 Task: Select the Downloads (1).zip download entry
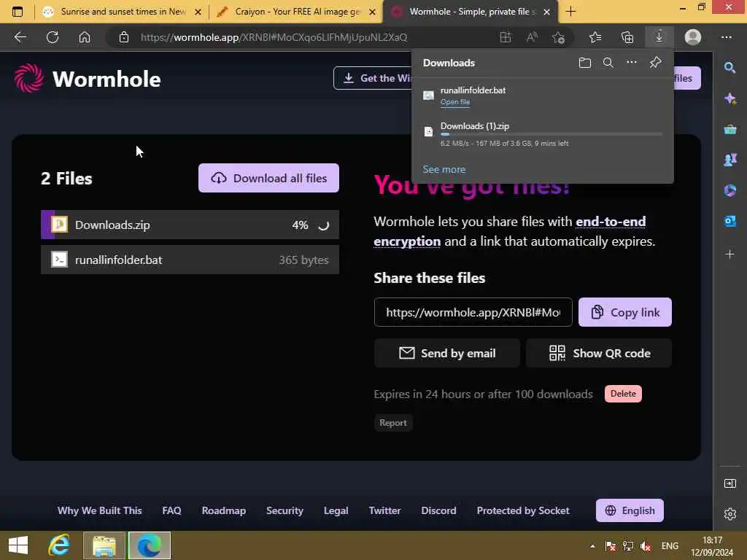543,134
